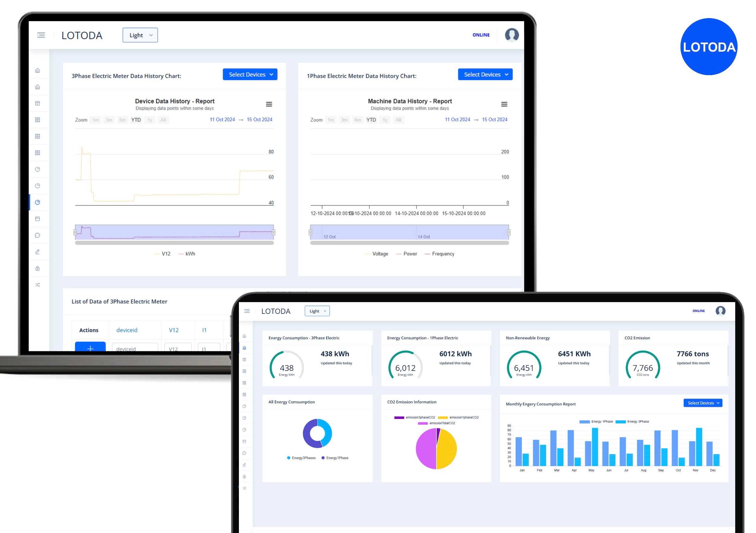Open the Light theme dropdown on laptop

coord(140,35)
